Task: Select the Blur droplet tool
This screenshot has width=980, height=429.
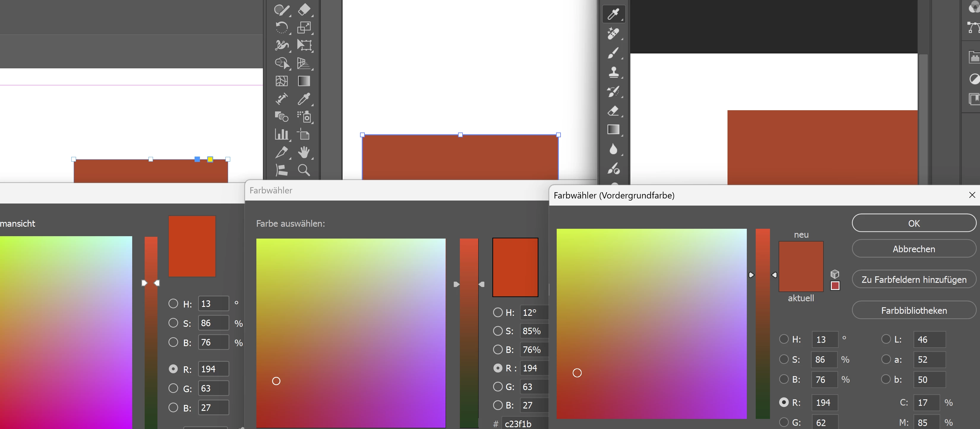Action: [613, 149]
